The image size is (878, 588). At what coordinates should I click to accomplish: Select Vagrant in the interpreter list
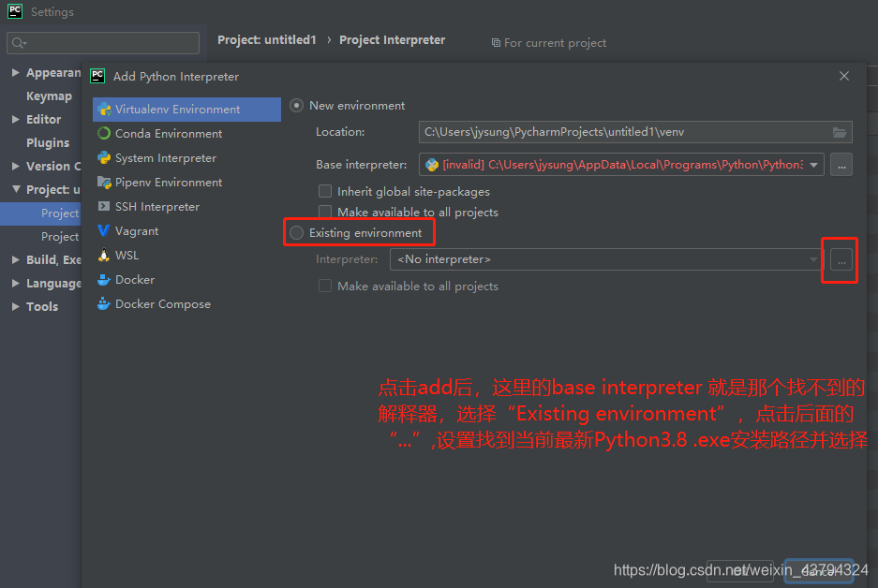point(186,230)
